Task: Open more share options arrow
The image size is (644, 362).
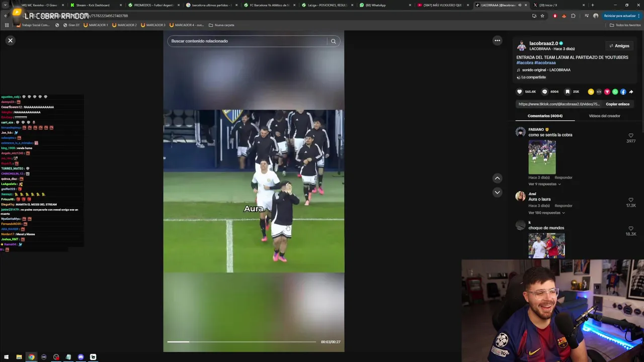Action: point(631,92)
